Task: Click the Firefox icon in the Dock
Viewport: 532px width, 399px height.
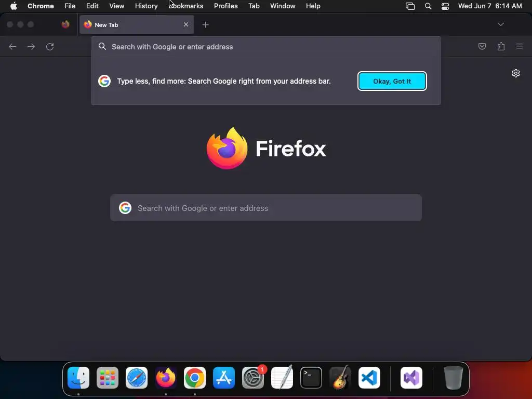Action: coord(166,378)
